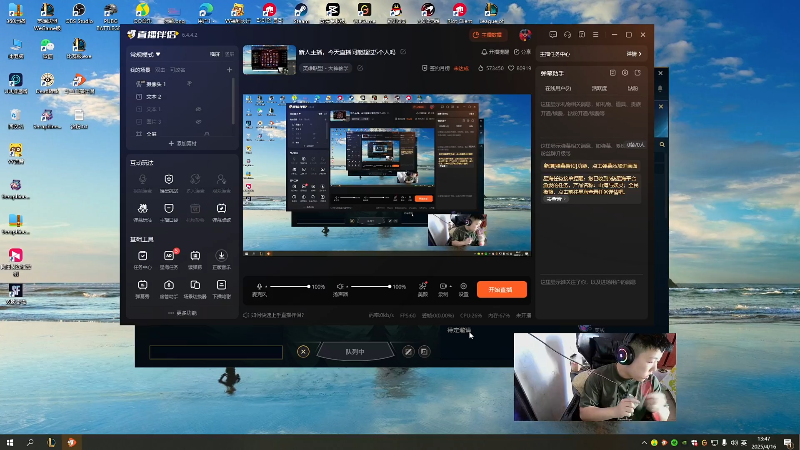800x450 pixels.
Task: Click the 分享 share link
Action: (522, 52)
